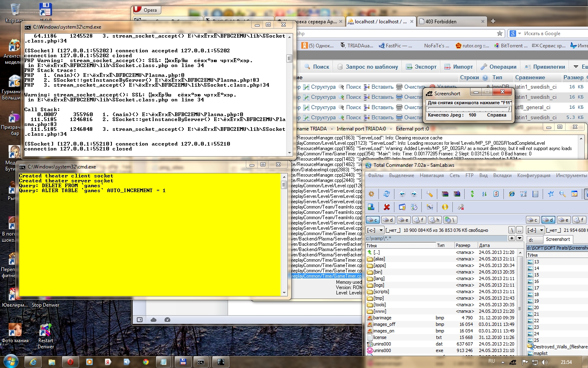The image size is (588, 368).
Task: Select the Screenshort tab in right panel
Action: [558, 239]
